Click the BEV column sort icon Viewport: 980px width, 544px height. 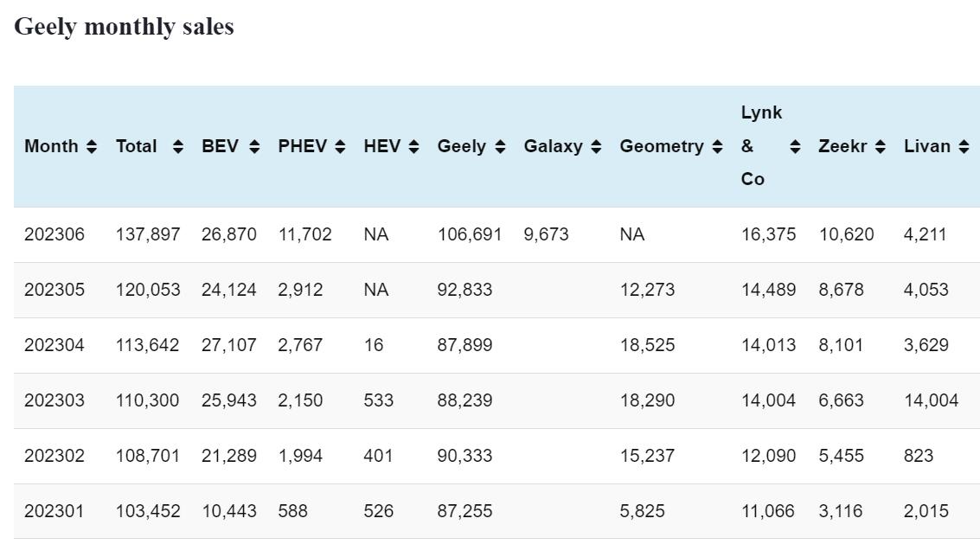tap(254, 147)
